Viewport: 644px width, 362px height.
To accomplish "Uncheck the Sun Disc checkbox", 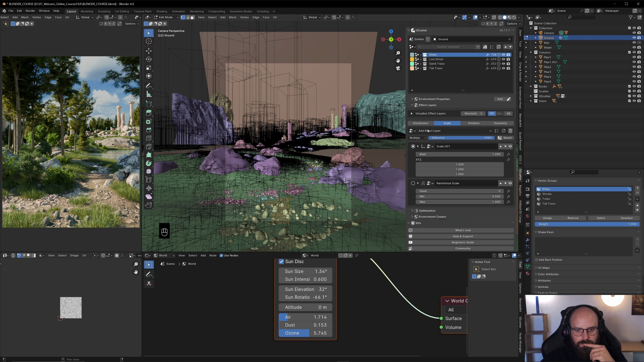I will (281, 262).
